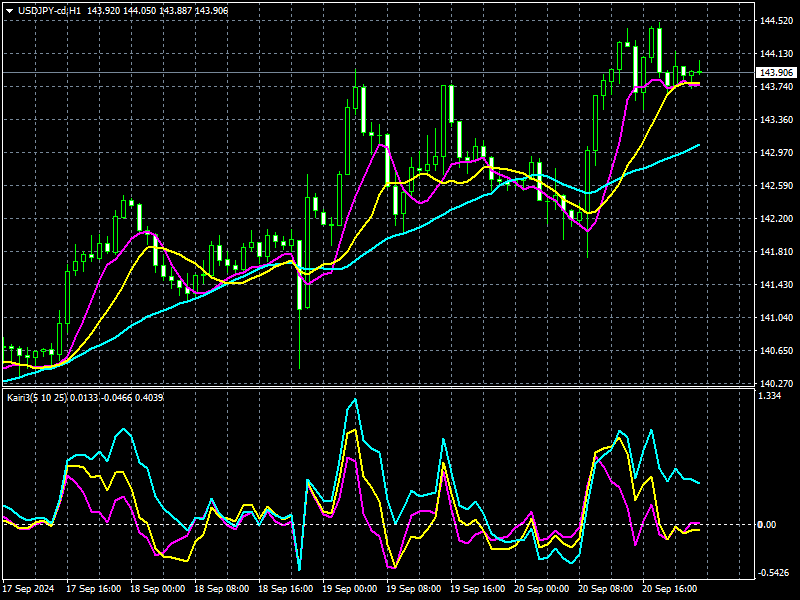Click the indicator scale value -0.5426
Image resolution: width=800 pixels, height=600 pixels.
point(773,573)
